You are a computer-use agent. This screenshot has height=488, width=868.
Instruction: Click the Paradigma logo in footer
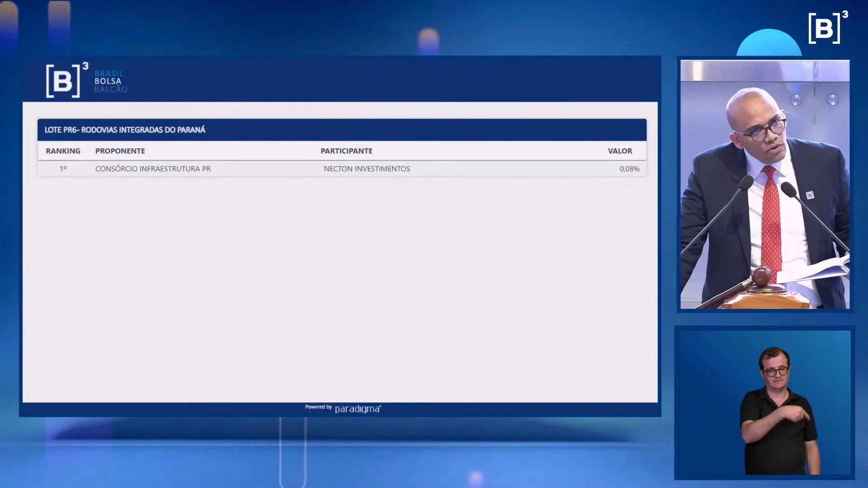(358, 408)
